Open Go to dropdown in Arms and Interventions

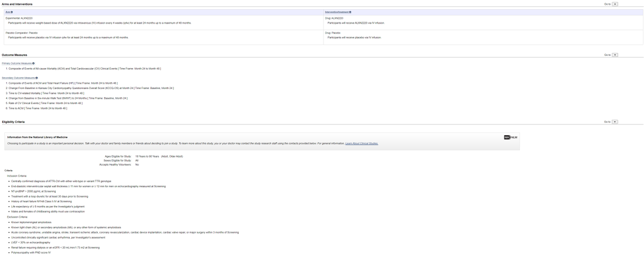click(615, 4)
